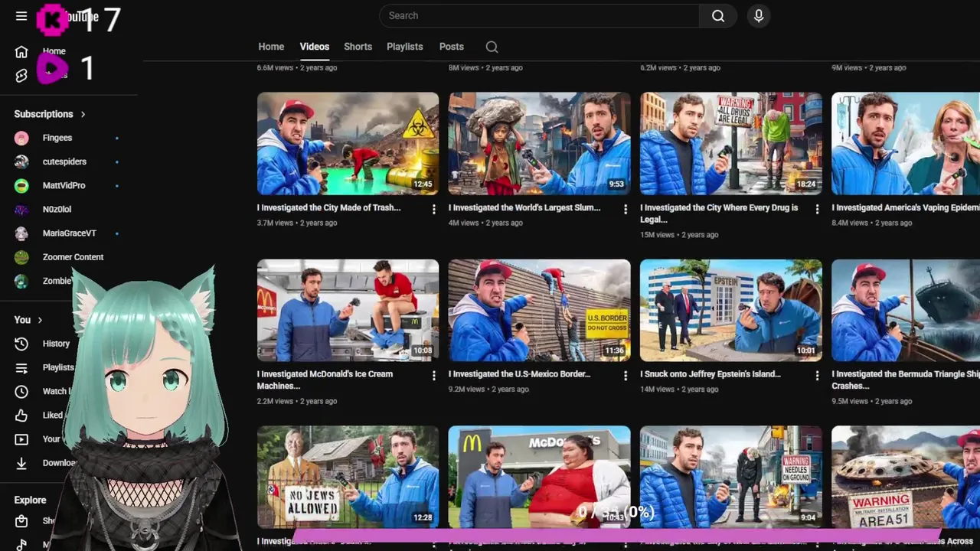The image size is (980, 551).
Task: Play the Bermuda Triangle ship thumbnail
Action: tap(906, 311)
